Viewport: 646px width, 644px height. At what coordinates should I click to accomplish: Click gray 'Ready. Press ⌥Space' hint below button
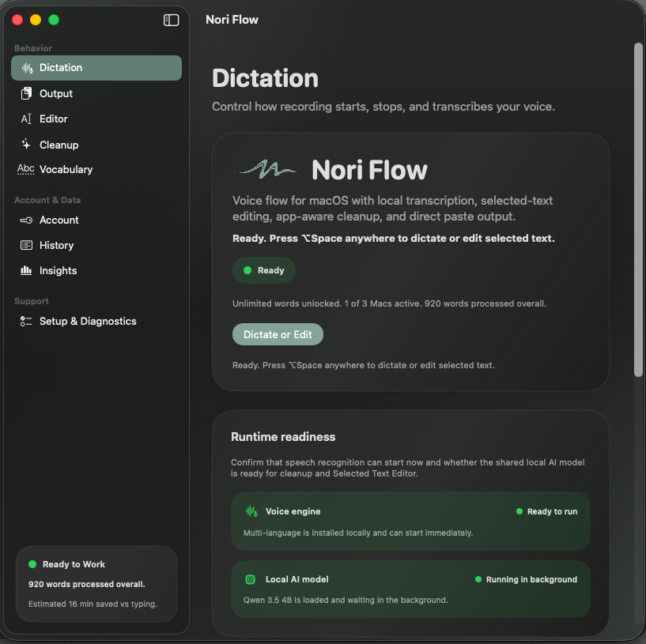pos(364,365)
